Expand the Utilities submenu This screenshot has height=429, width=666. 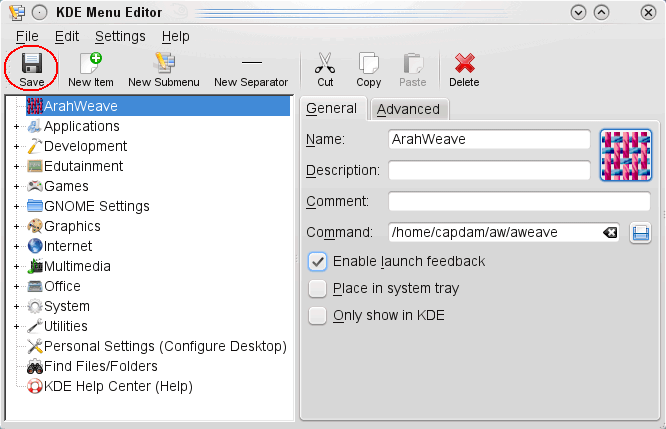[16, 327]
